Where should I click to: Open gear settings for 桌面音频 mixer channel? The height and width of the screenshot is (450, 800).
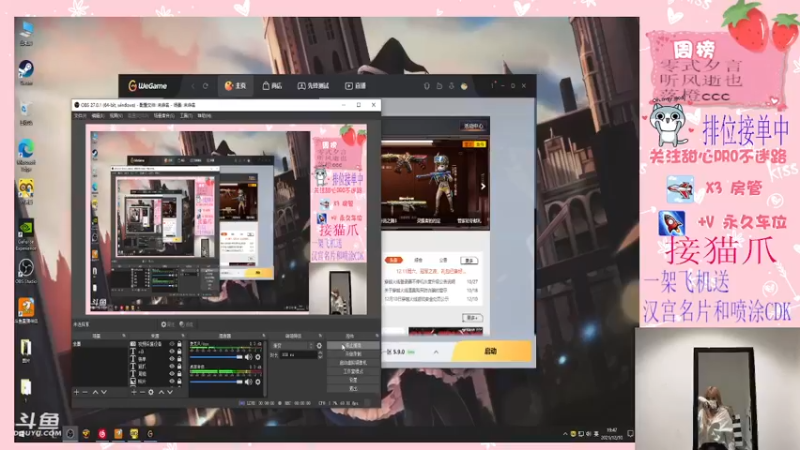click(x=258, y=382)
